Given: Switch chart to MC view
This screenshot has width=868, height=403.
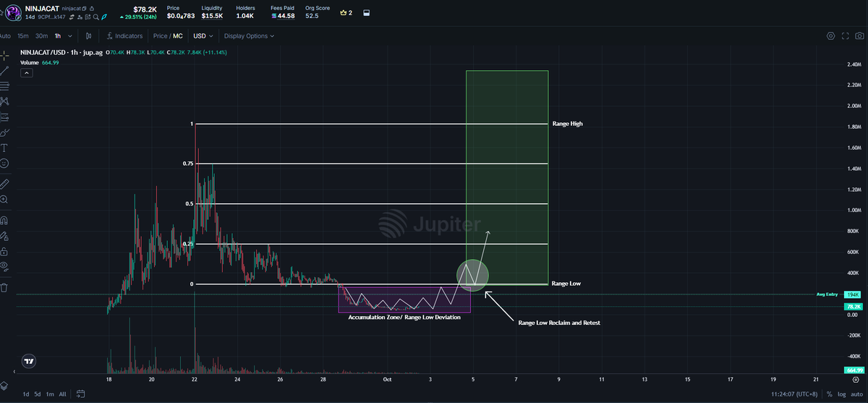Looking at the screenshot, I should coord(178,35).
